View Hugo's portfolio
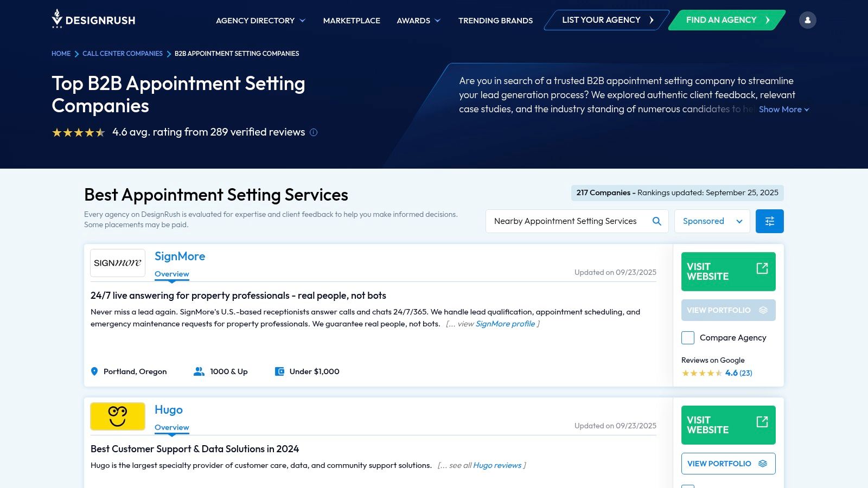 tap(729, 464)
